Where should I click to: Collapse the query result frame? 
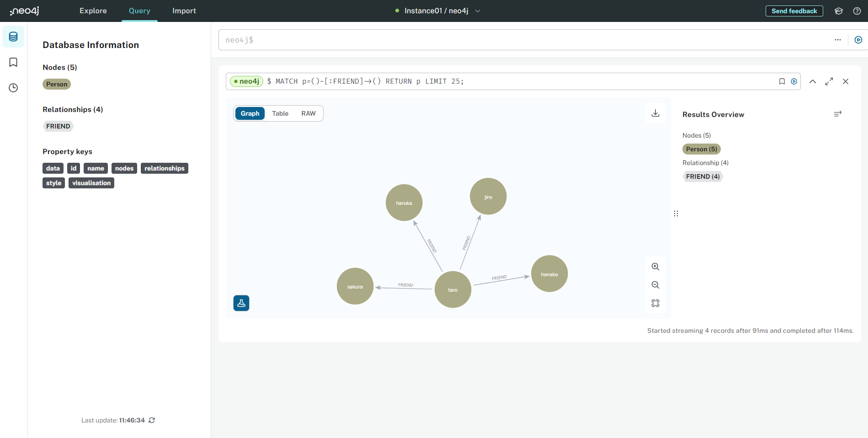813,81
